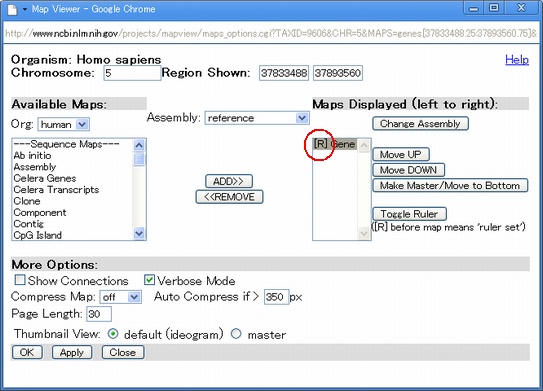
Task: Click the Move UP button
Action: (401, 154)
